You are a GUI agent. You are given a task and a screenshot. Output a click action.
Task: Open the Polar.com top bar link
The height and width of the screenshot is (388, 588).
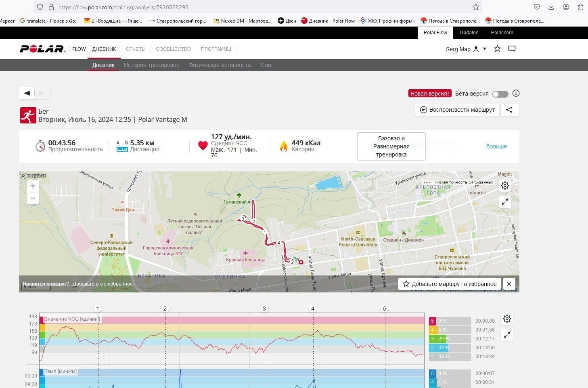point(502,33)
